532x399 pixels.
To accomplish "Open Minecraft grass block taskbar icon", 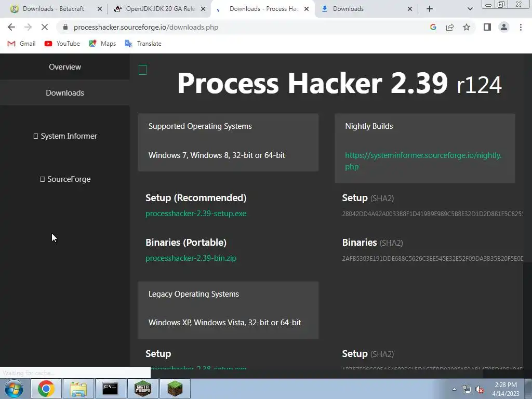I will [175, 389].
